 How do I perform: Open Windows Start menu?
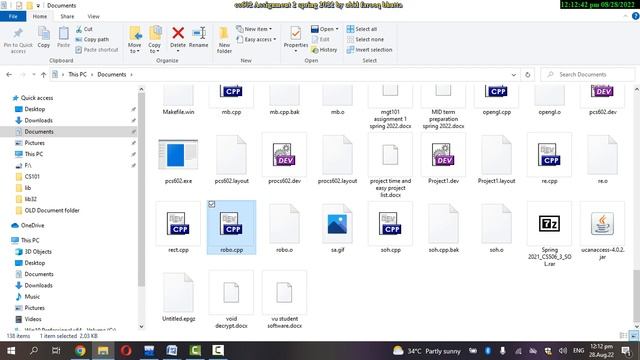pos(11,351)
